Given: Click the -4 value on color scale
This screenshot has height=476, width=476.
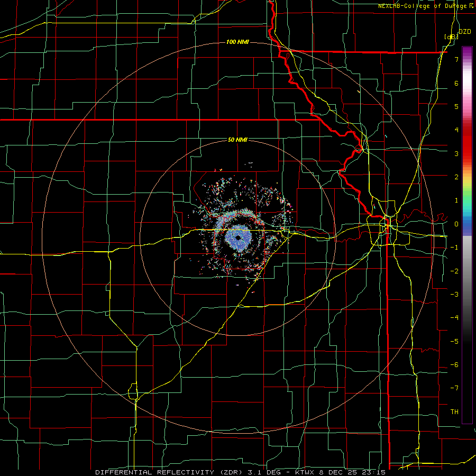Looking at the screenshot, I should 454,318.
